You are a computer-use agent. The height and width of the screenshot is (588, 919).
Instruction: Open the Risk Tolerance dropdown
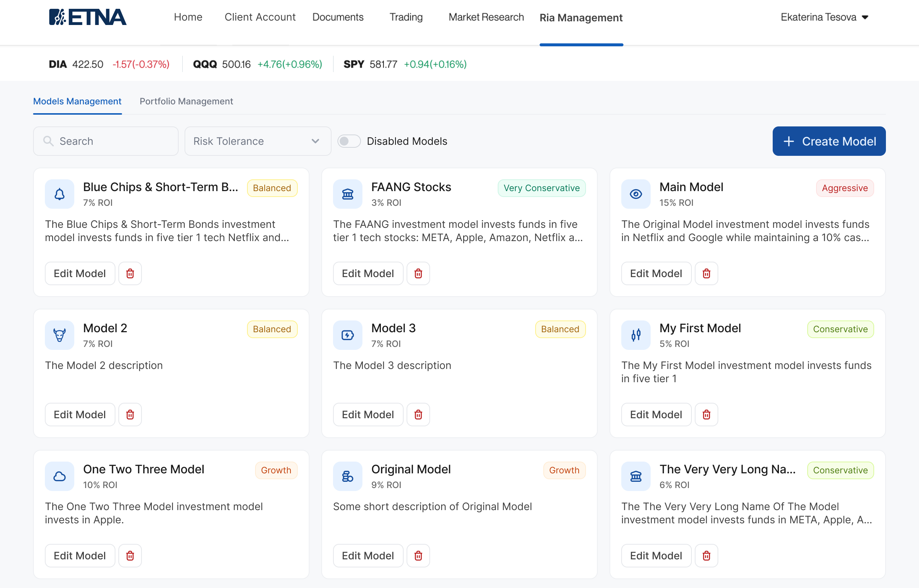258,141
